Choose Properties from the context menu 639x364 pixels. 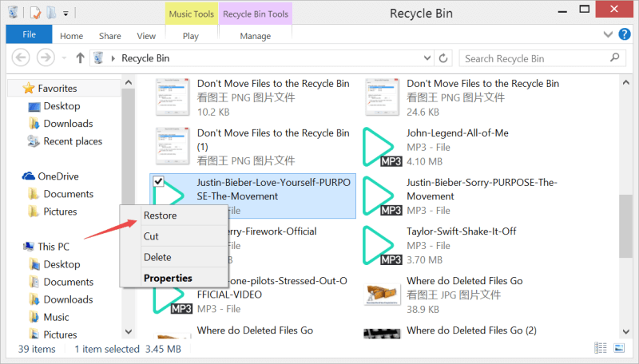click(x=174, y=278)
